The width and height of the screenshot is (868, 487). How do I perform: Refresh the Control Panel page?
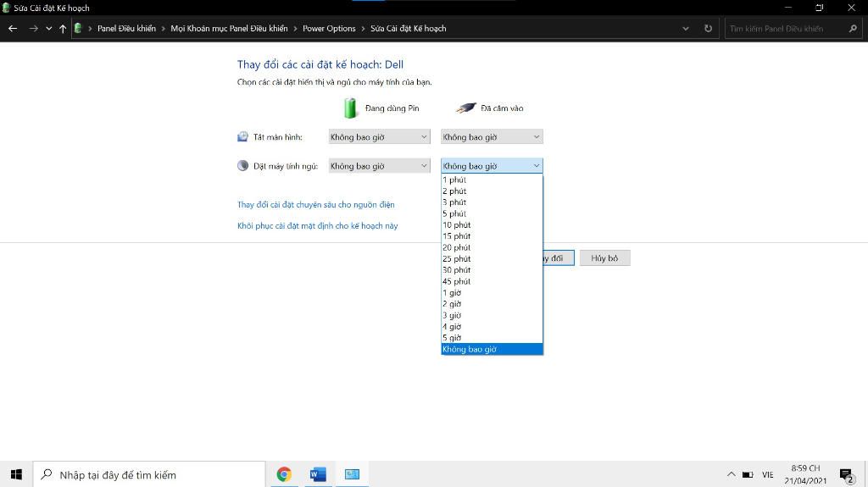[x=708, y=28]
